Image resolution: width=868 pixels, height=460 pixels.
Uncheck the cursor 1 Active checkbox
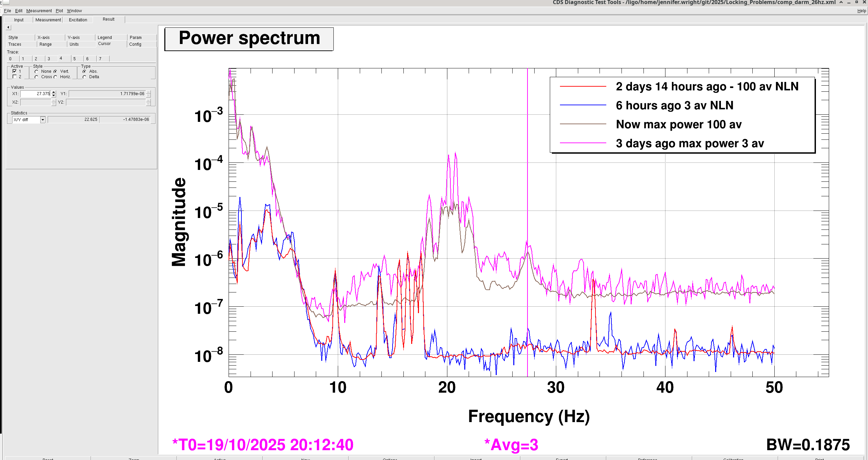tap(15, 71)
